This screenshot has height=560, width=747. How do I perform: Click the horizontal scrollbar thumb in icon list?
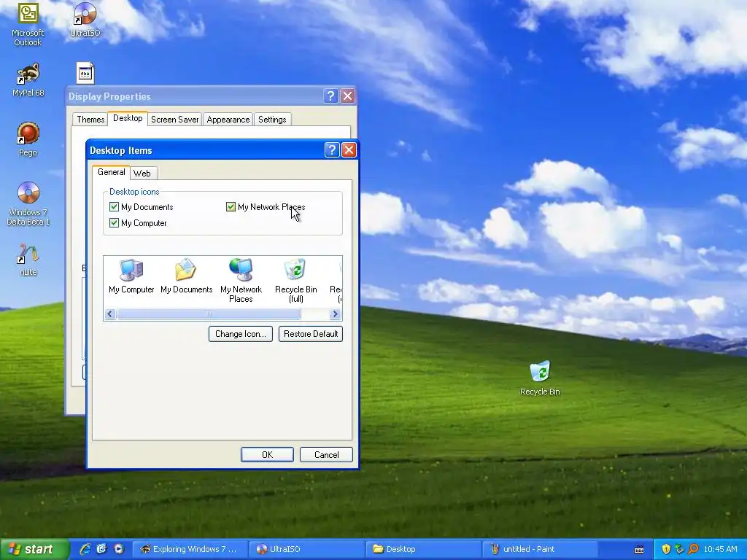click(209, 314)
